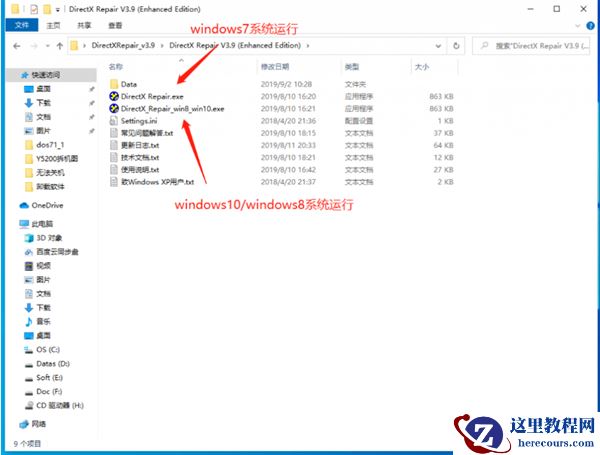Select DirectX_Repair_win8_win10.exe application icon

114,108
